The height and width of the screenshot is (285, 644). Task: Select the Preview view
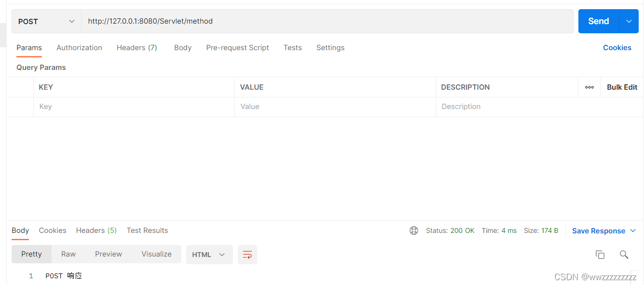tap(109, 254)
